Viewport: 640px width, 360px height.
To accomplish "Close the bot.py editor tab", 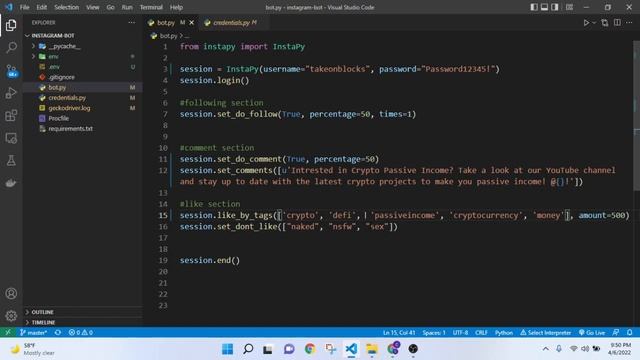I will 191,23.
